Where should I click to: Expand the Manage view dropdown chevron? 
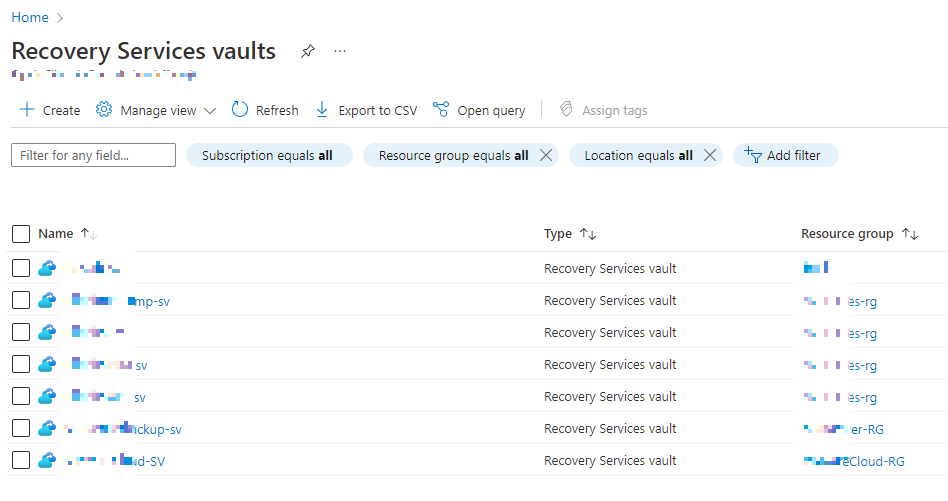click(210, 111)
